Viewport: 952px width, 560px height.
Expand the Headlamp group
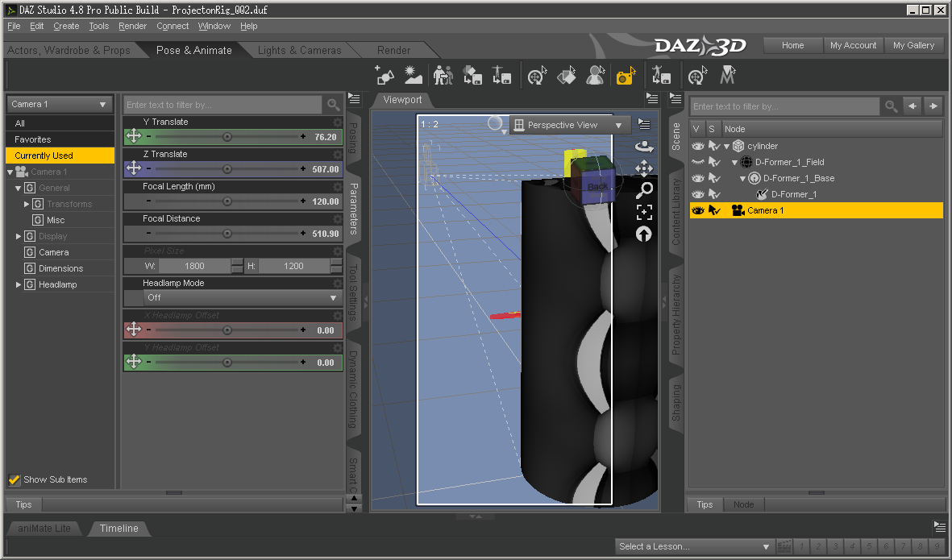pyautogui.click(x=19, y=284)
